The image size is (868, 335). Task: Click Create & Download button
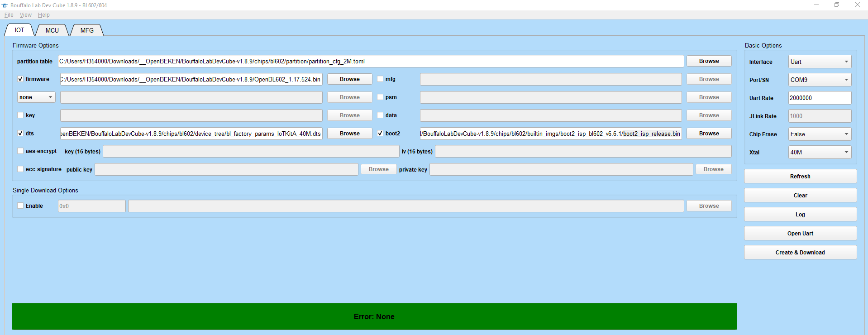tap(800, 253)
